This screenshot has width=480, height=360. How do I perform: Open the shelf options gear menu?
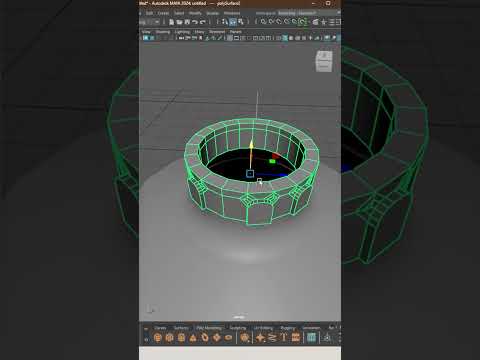point(146,340)
